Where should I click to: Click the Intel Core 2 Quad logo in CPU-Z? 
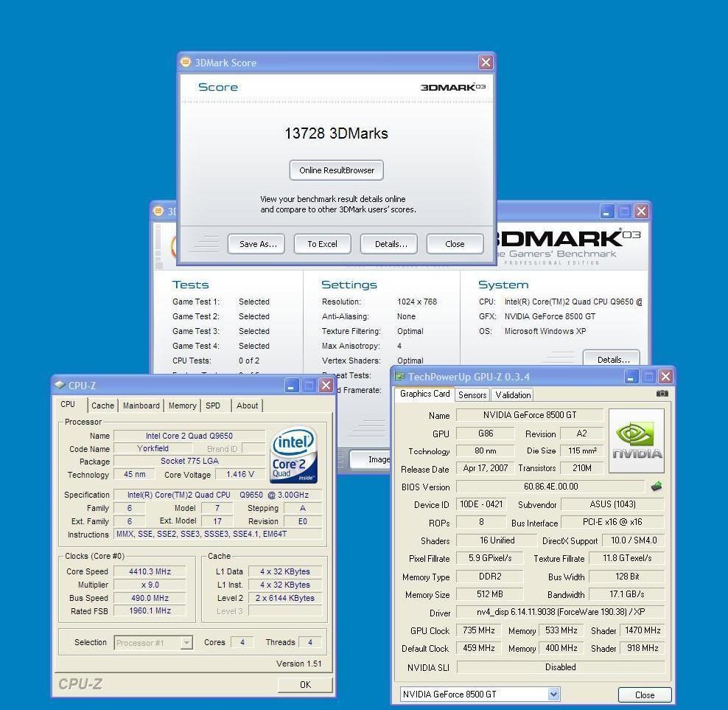tap(293, 454)
